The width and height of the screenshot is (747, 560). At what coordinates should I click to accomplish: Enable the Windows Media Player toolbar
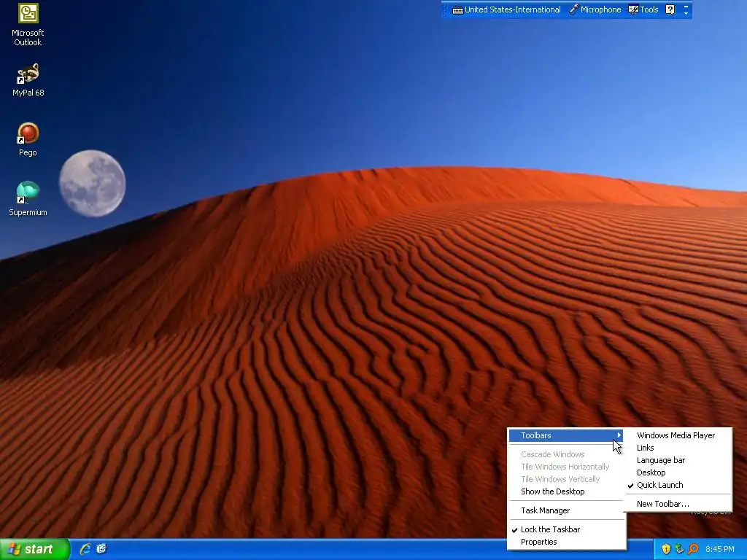click(678, 435)
